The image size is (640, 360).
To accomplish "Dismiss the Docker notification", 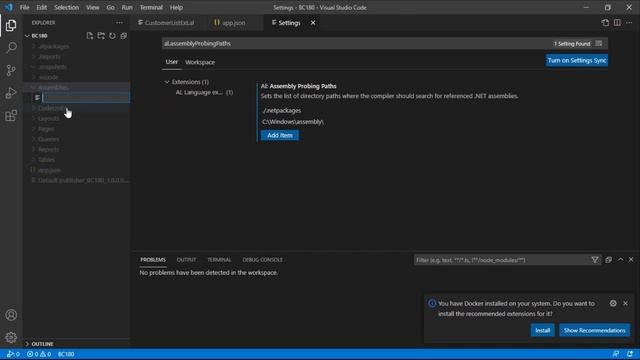I will click(x=625, y=303).
